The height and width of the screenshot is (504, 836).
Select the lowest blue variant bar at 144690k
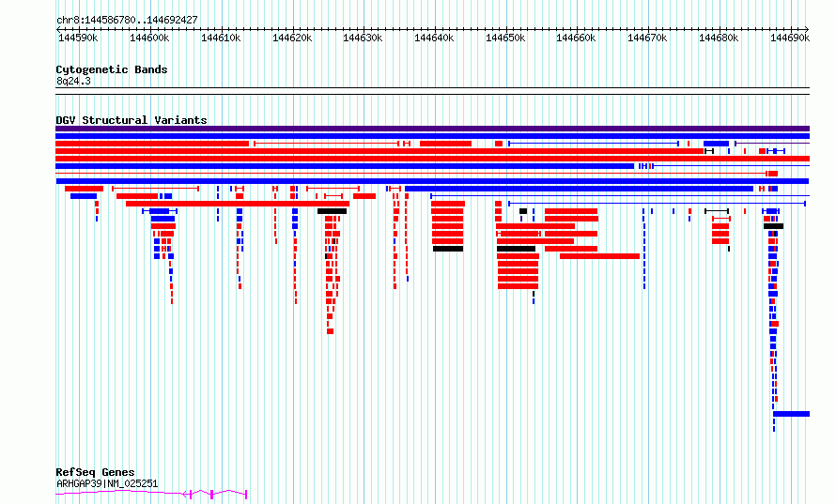(x=791, y=414)
